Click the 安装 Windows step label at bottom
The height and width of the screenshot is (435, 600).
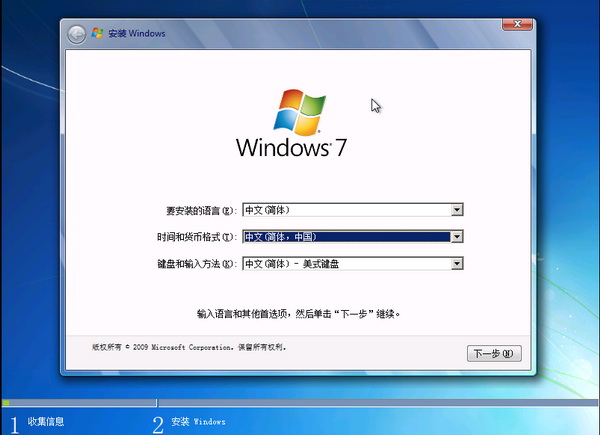coord(199,422)
